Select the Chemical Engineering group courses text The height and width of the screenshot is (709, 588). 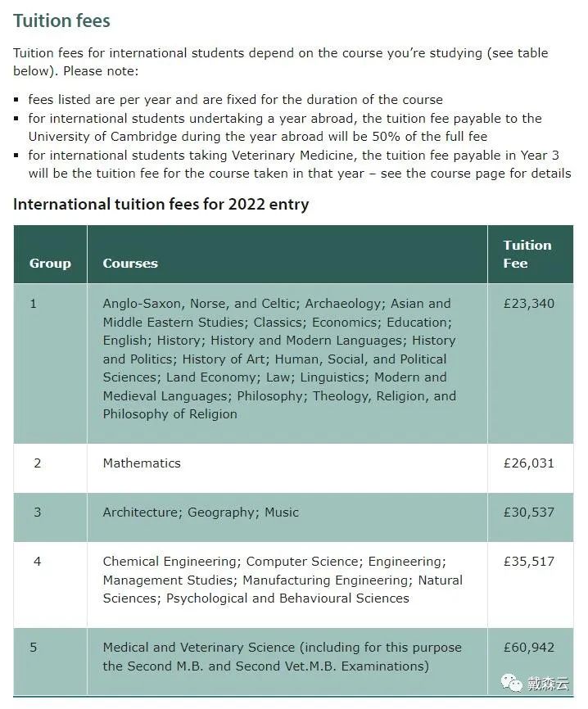(x=283, y=580)
